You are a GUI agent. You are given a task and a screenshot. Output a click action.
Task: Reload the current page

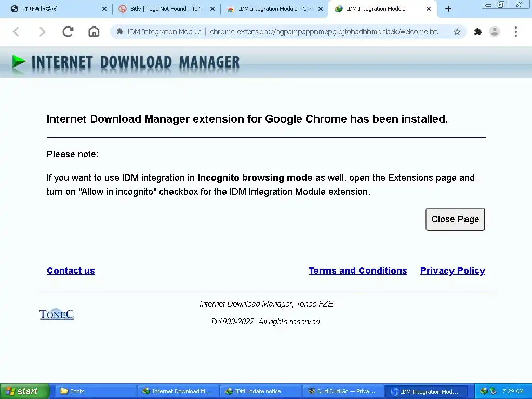(x=68, y=32)
